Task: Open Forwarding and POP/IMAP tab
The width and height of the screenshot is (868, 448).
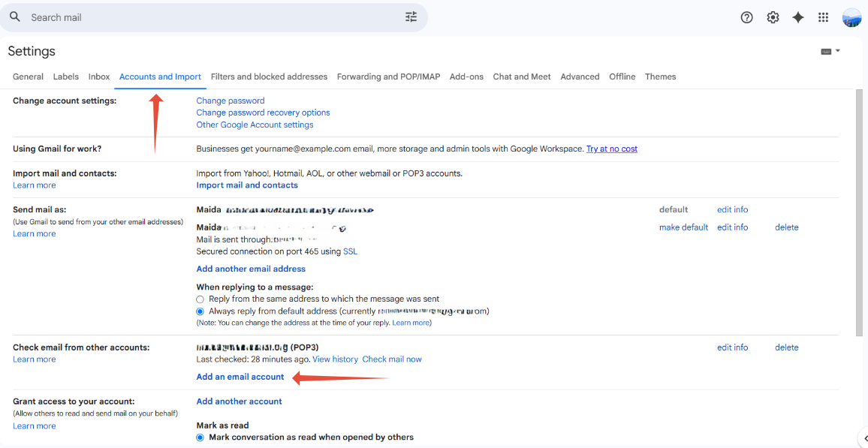Action: click(389, 77)
